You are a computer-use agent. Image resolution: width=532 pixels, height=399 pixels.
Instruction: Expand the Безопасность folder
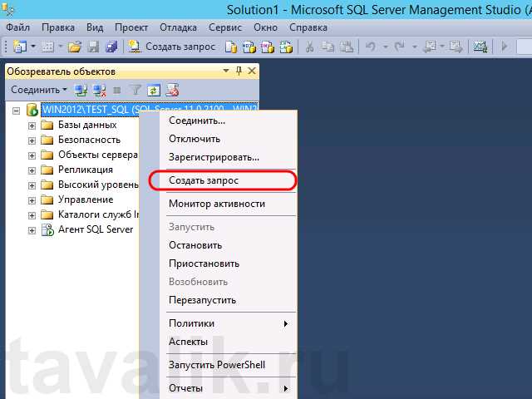[32, 140]
